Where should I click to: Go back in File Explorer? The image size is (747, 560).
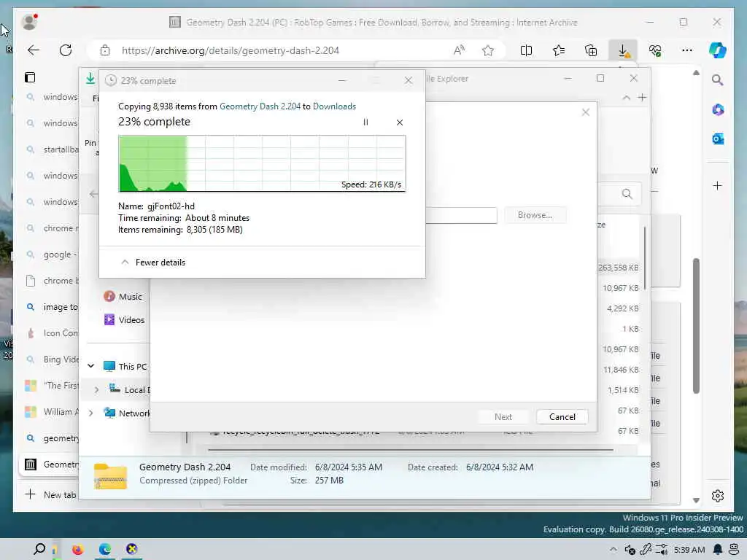coord(93,194)
